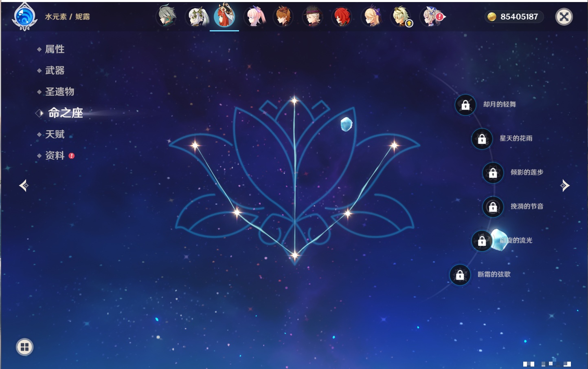Image resolution: width=588 pixels, height=369 pixels.
Task: Select the avatar wearing a dark hat
Action: click(313, 17)
